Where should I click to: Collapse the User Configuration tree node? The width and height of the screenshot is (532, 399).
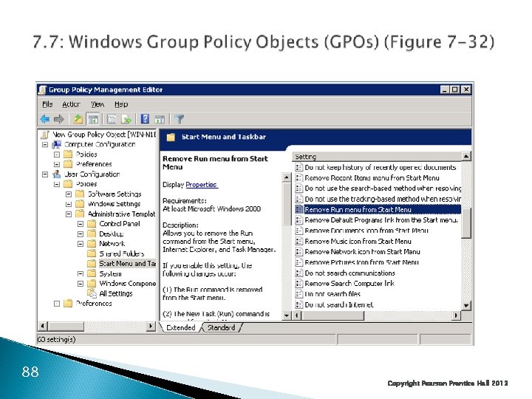(x=45, y=174)
